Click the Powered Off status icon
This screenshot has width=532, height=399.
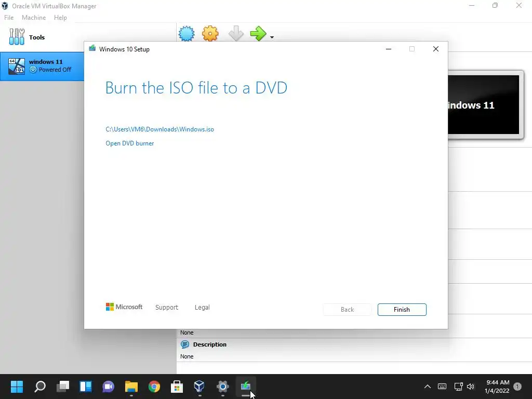[x=33, y=70]
